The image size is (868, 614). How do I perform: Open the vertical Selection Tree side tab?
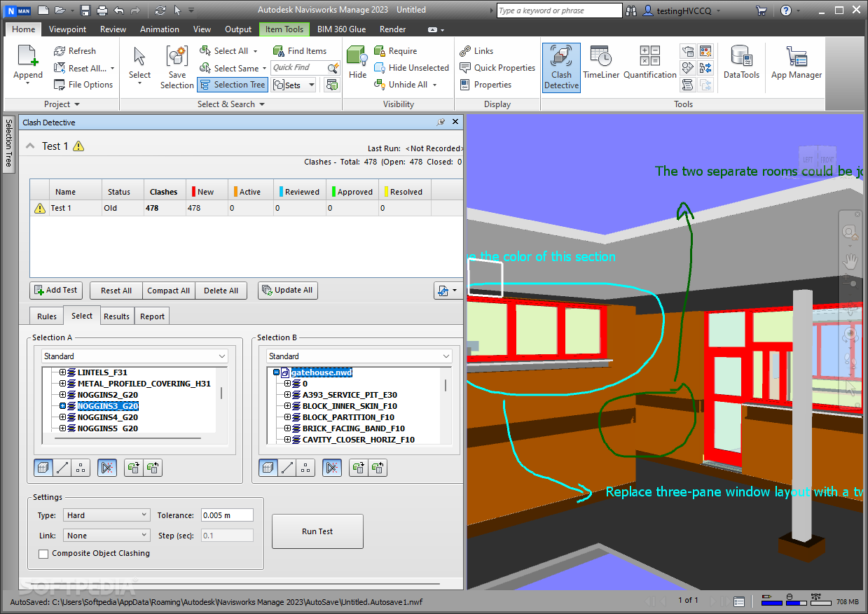(8, 143)
